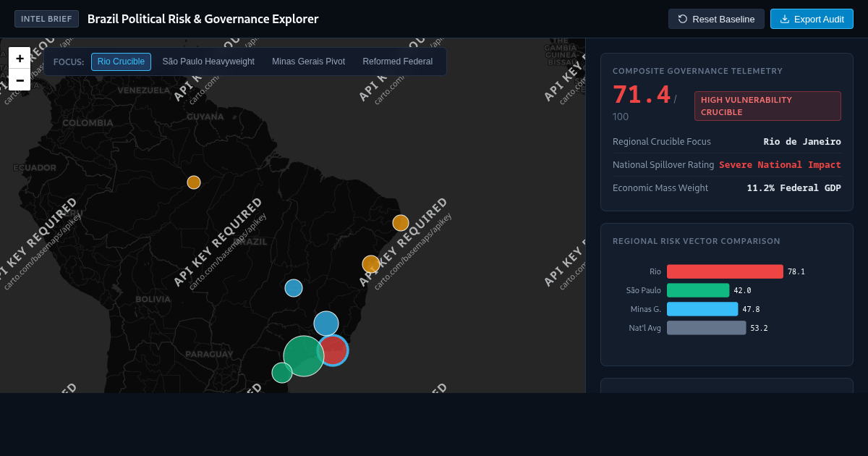Click the HIGH VULNERABILITY CRUCIBLE badge
Viewport: 868px width, 456px height.
click(x=767, y=106)
